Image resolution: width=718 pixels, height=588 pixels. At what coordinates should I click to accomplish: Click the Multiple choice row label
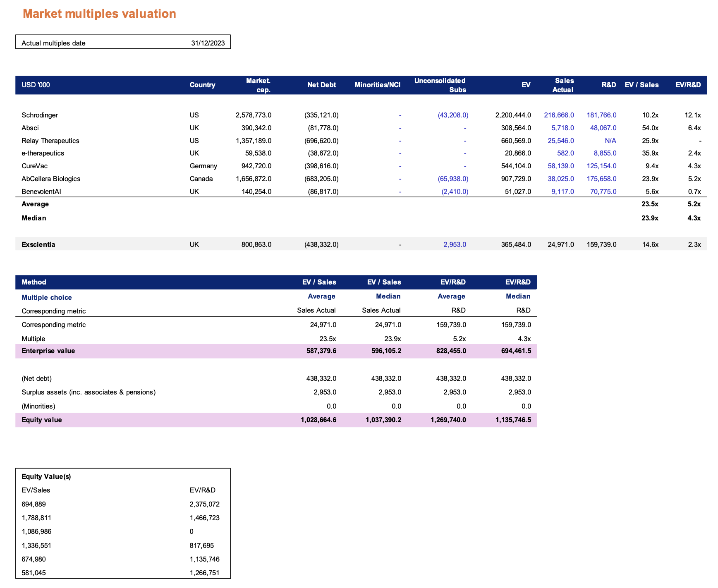tap(47, 297)
